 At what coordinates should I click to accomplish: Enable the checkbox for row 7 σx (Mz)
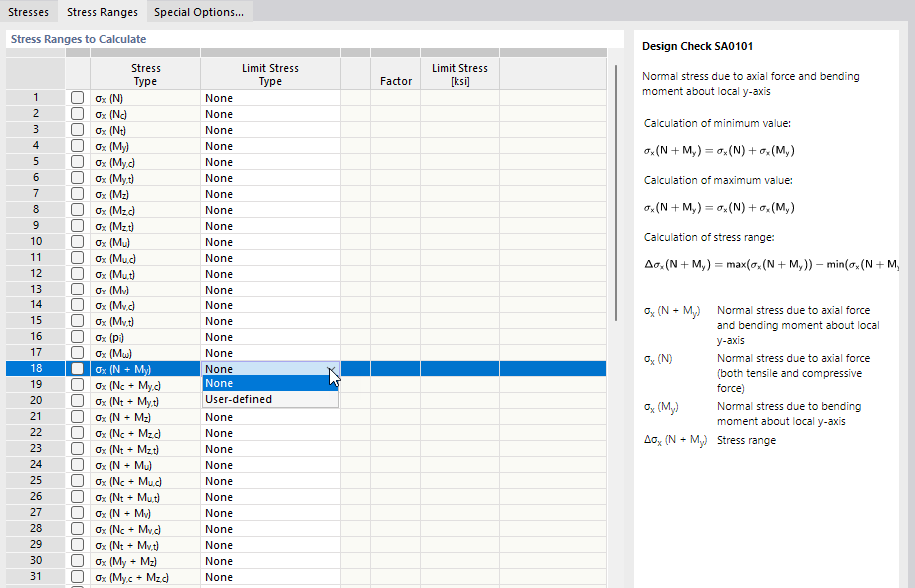(x=77, y=193)
